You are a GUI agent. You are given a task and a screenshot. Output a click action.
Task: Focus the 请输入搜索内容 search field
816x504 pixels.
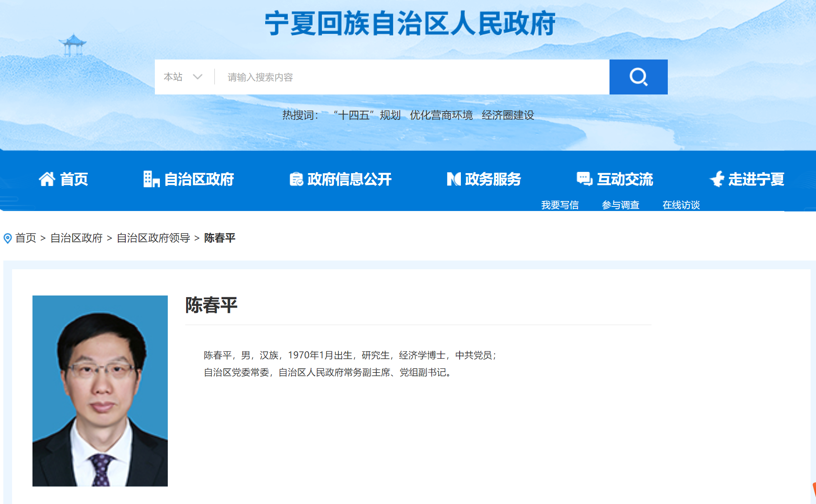[412, 77]
